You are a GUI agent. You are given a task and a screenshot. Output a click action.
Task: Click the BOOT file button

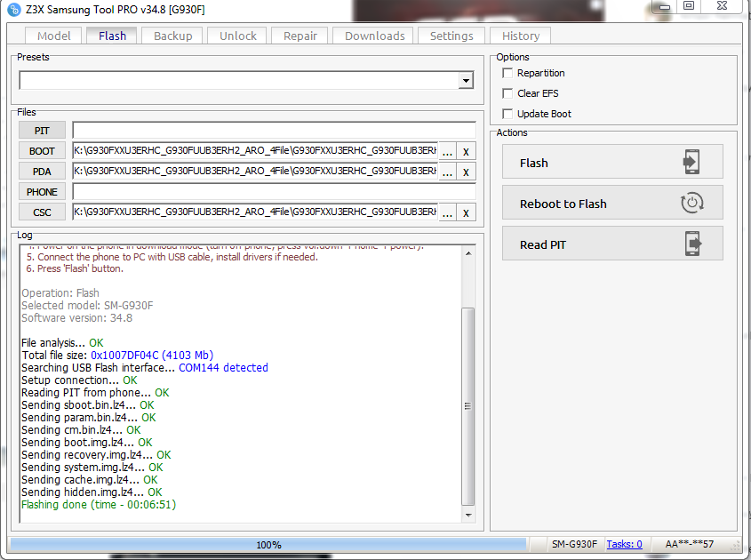[42, 151]
